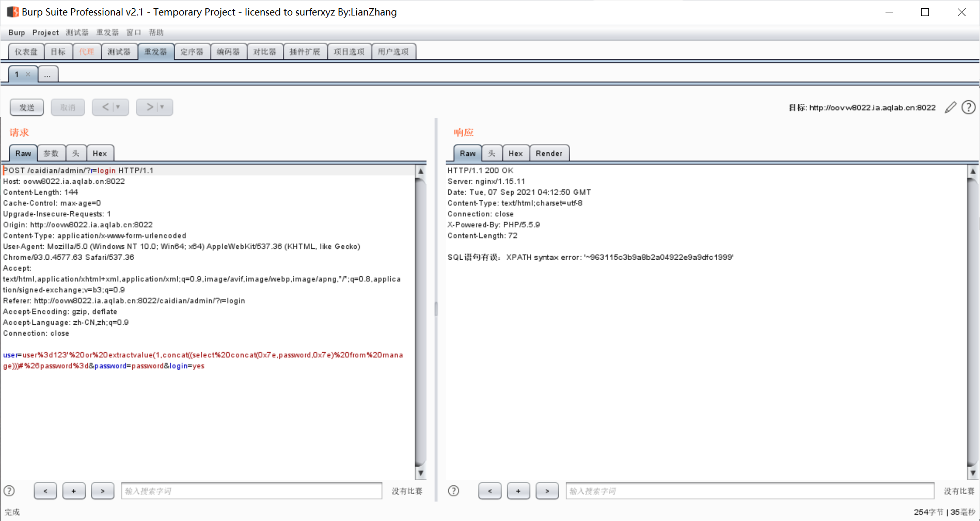Click the request search input field
This screenshot has height=521, width=980.
252,491
